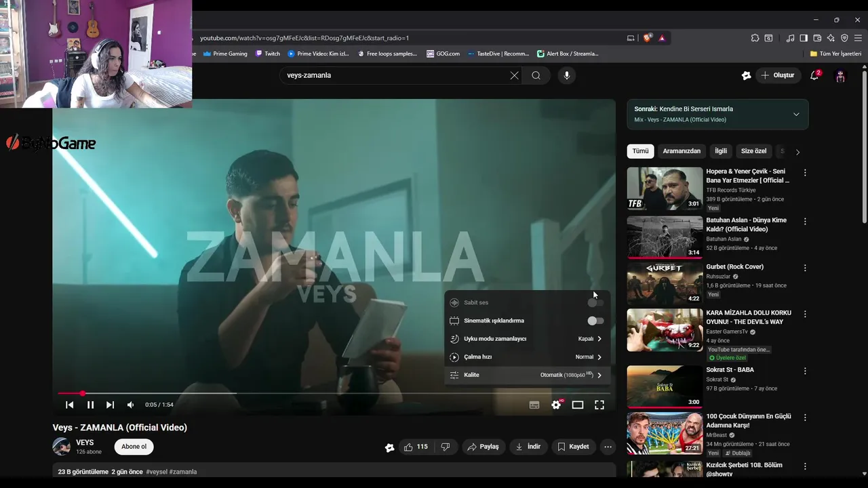Open Gurbet (Rock Cover) thumbnail
Viewport: 868px width, 488px height.
point(665,283)
